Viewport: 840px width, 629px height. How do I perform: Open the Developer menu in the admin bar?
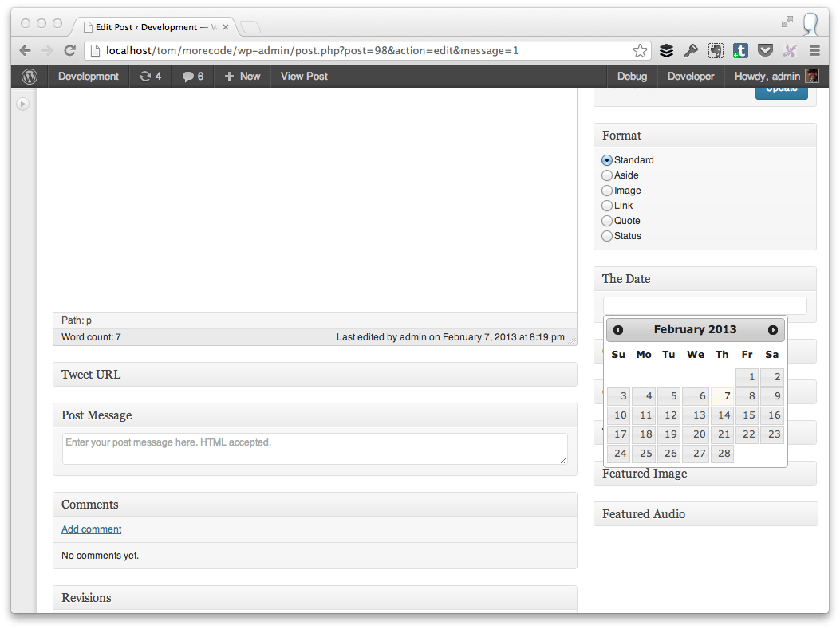690,76
